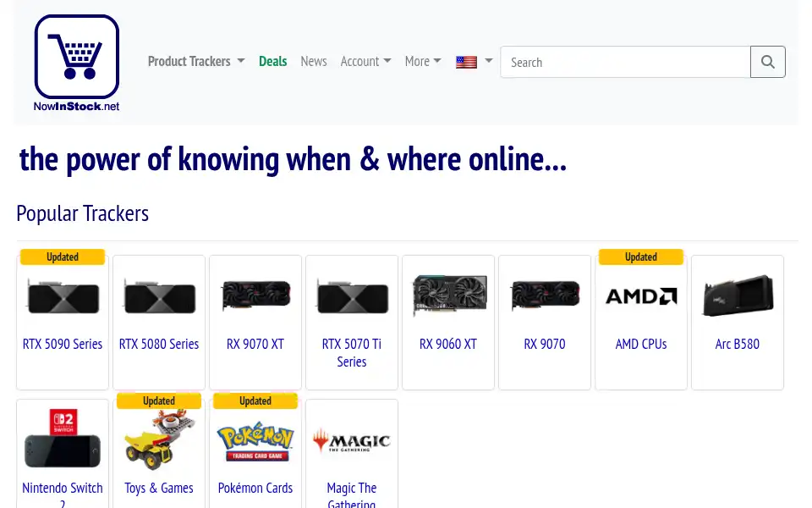Open the RX 9060 XT tracker link
The image size is (812, 508).
click(448, 345)
